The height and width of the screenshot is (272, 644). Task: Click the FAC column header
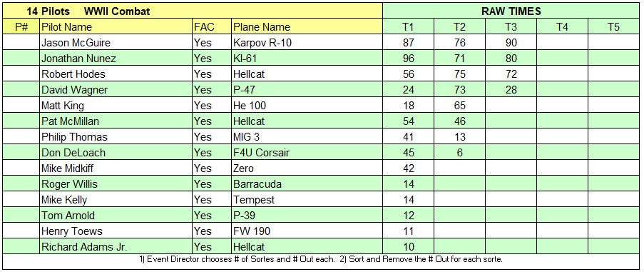pyautogui.click(x=213, y=26)
